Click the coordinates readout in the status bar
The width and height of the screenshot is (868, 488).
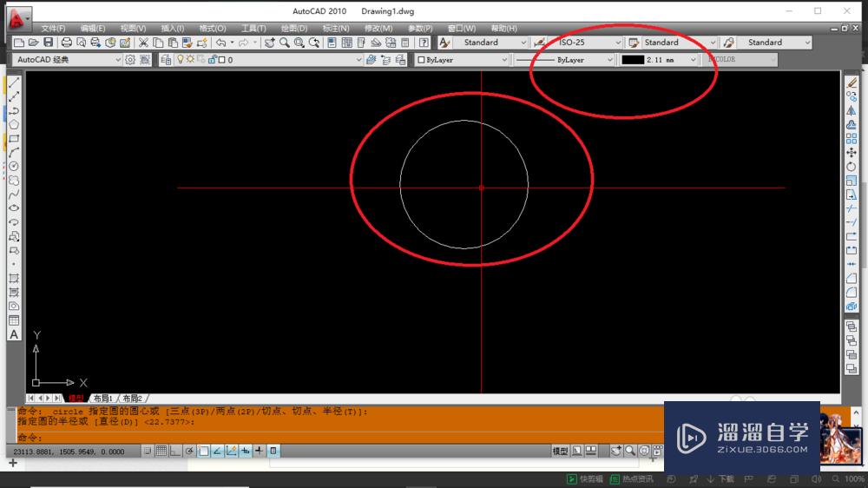point(69,452)
